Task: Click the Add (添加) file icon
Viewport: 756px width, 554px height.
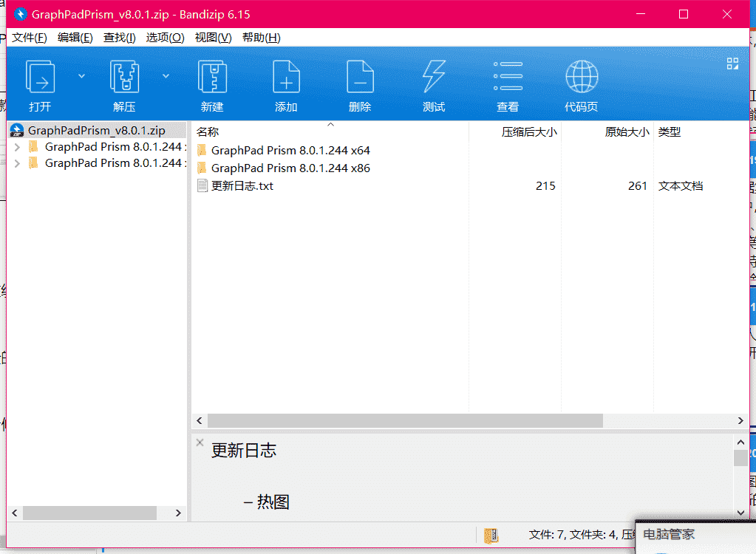Action: (x=286, y=77)
